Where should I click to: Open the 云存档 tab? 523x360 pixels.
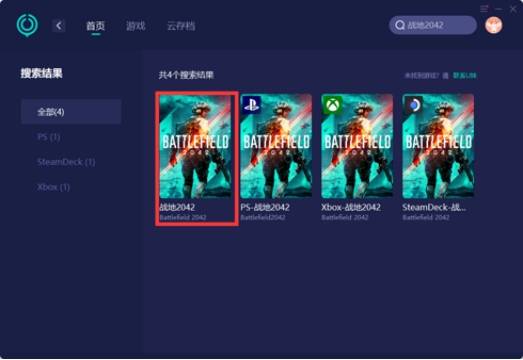(x=181, y=26)
